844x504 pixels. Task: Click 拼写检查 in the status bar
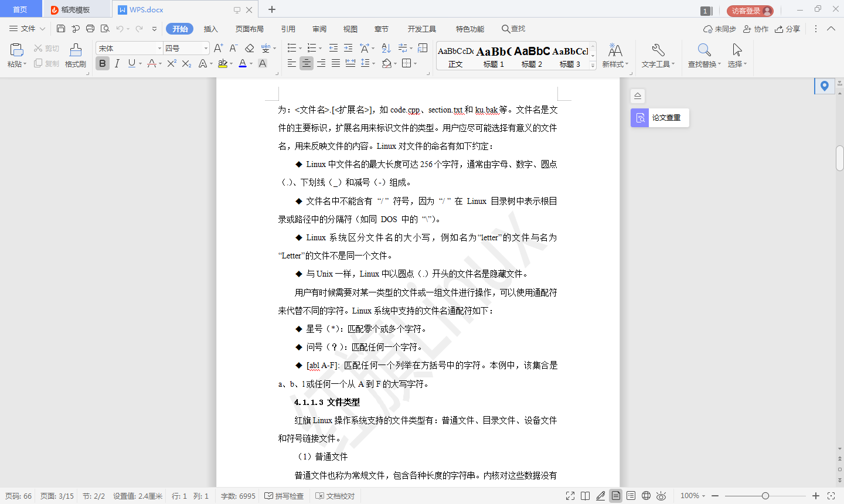point(284,496)
